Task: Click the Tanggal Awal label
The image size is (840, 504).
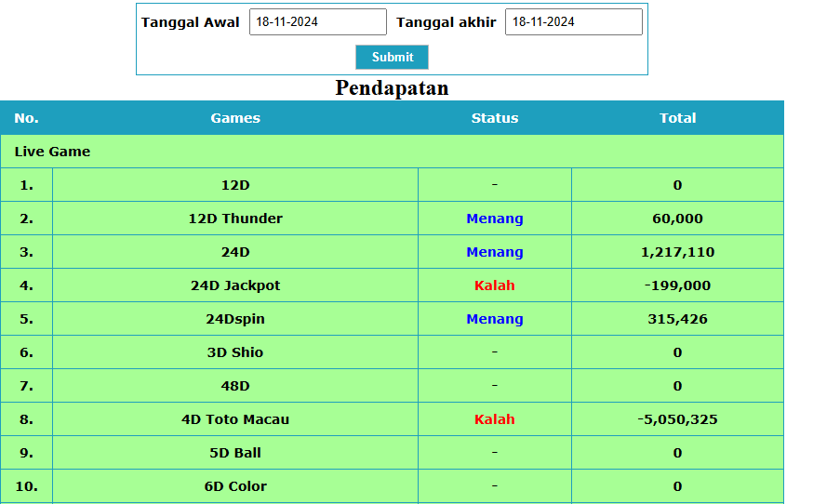Action: pos(190,22)
